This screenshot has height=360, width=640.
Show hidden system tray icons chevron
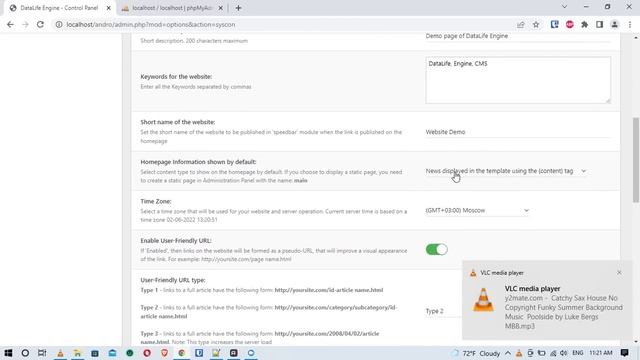(x=508, y=353)
